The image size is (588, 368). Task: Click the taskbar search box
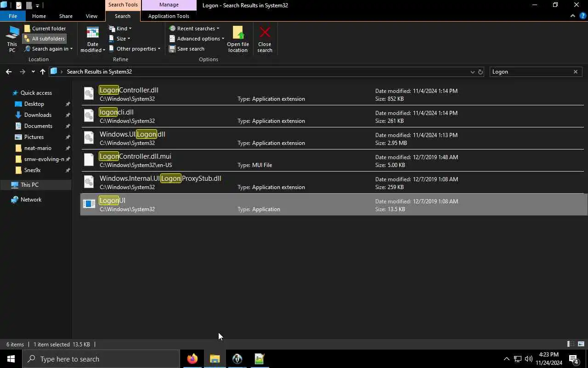click(x=101, y=359)
